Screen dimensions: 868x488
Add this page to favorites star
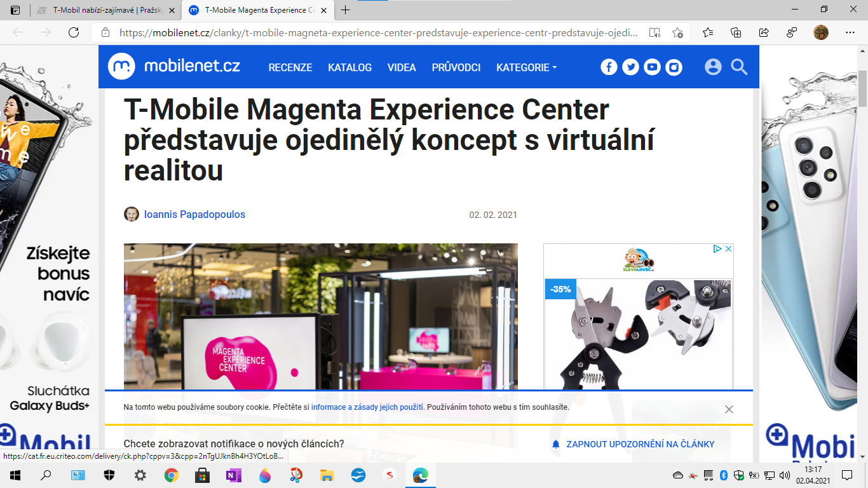point(677,33)
